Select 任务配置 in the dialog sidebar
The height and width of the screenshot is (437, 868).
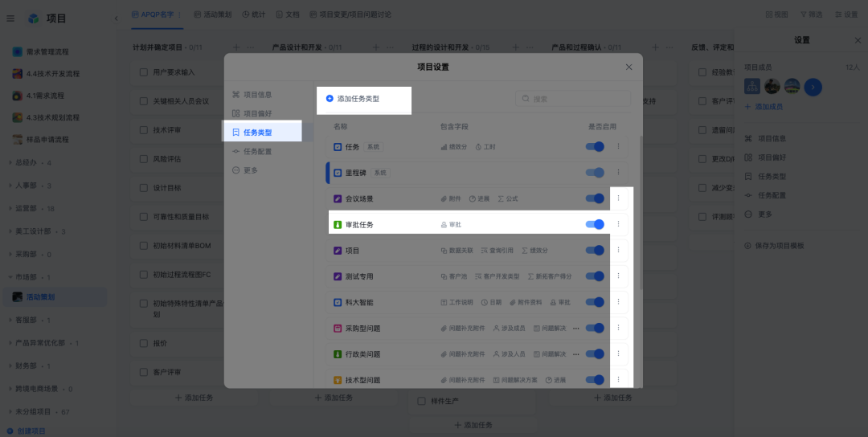[x=252, y=151]
